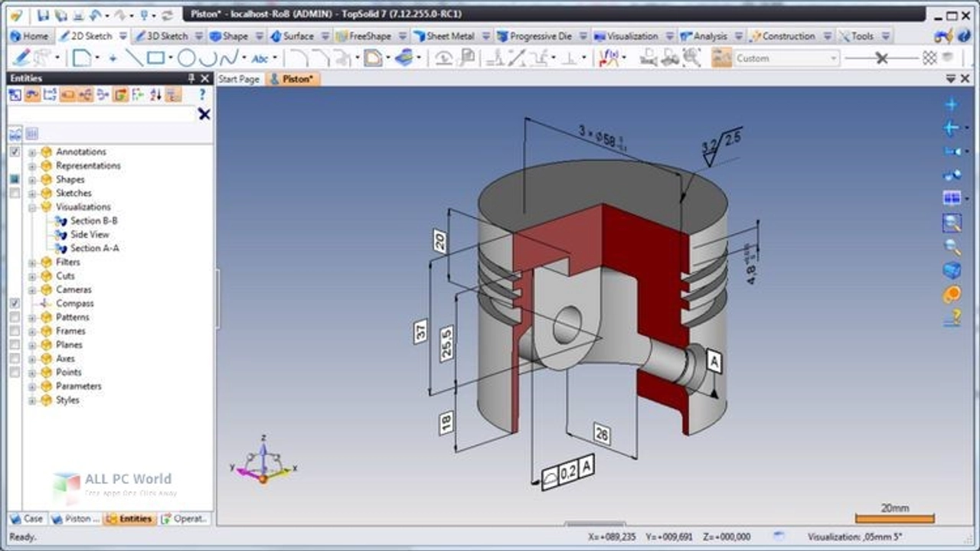Click the Abc text annotation tool

click(x=260, y=58)
